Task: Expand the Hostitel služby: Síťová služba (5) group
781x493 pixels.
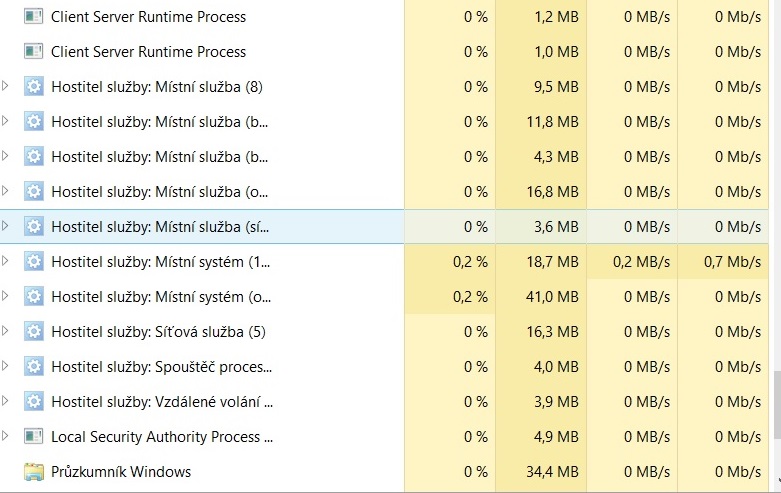Action: click(x=6, y=332)
